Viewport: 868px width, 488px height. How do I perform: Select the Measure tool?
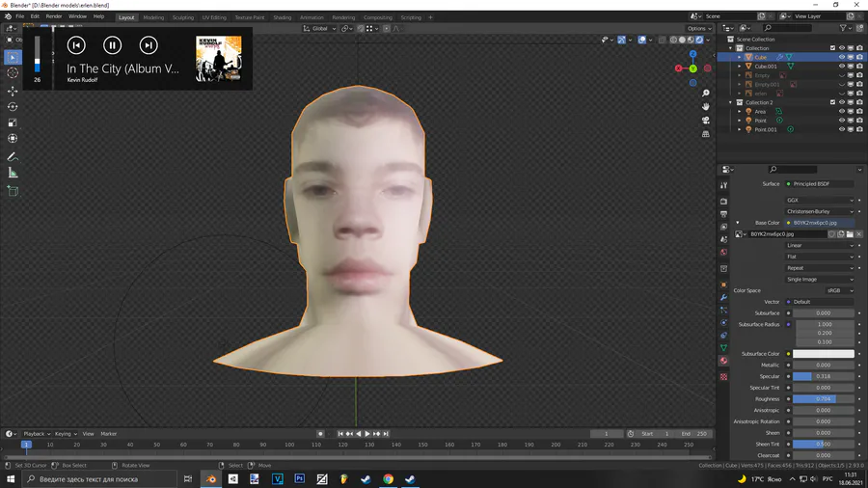click(x=13, y=174)
